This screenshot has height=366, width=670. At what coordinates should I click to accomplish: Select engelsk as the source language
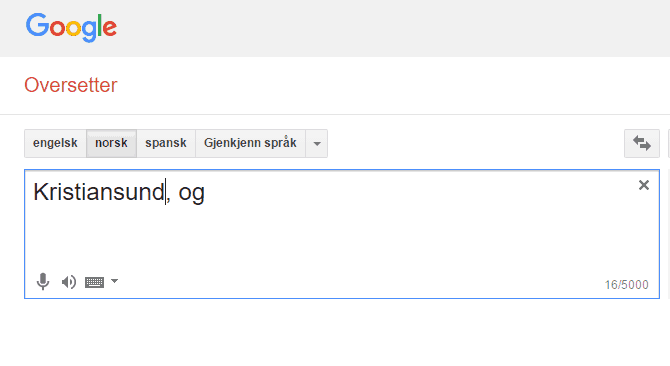click(x=55, y=143)
